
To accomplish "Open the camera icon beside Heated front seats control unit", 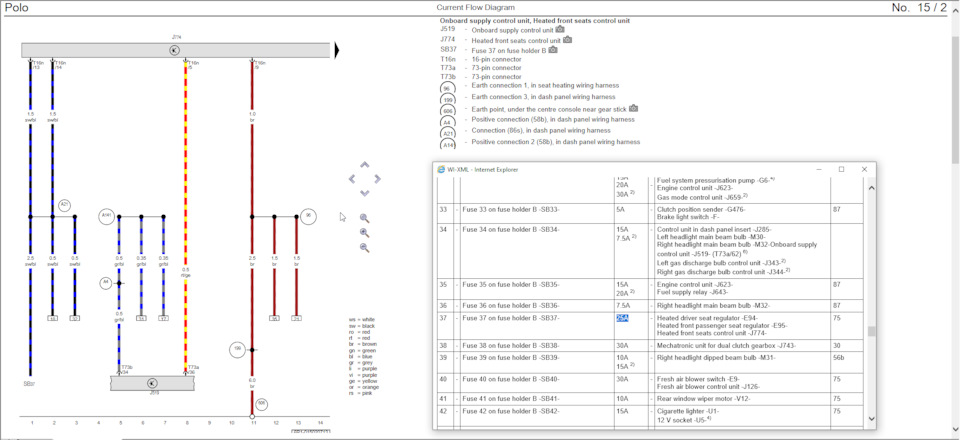I will tap(568, 40).
